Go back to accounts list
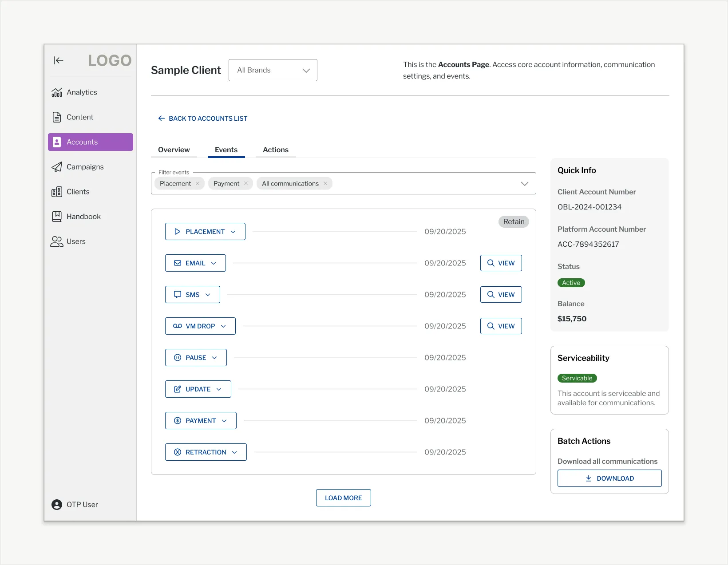This screenshot has height=565, width=728. (x=203, y=119)
